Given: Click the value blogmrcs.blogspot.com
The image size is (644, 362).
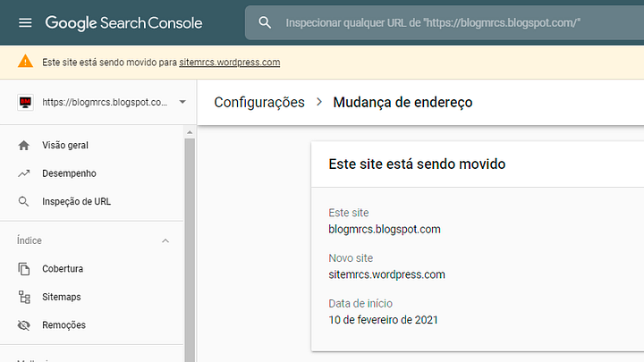Looking at the screenshot, I should [385, 229].
